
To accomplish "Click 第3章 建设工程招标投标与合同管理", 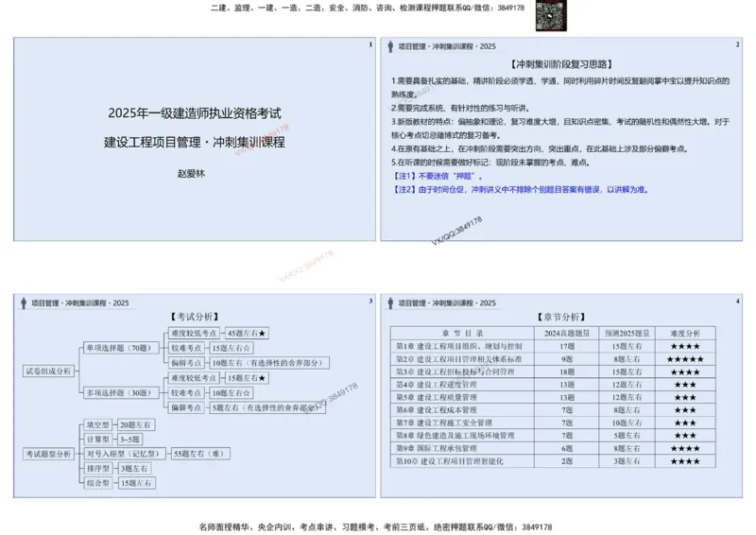I will tap(455, 371).
